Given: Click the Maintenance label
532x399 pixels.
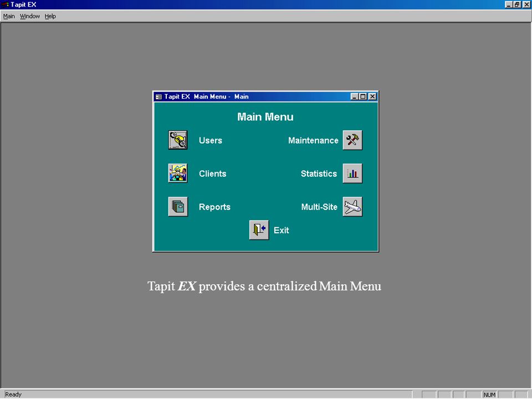Looking at the screenshot, I should [313, 140].
